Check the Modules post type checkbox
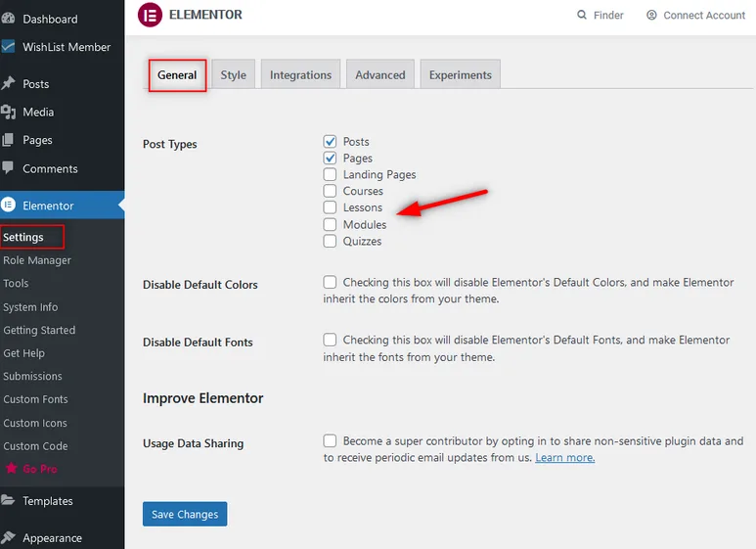The width and height of the screenshot is (756, 549). click(x=330, y=224)
